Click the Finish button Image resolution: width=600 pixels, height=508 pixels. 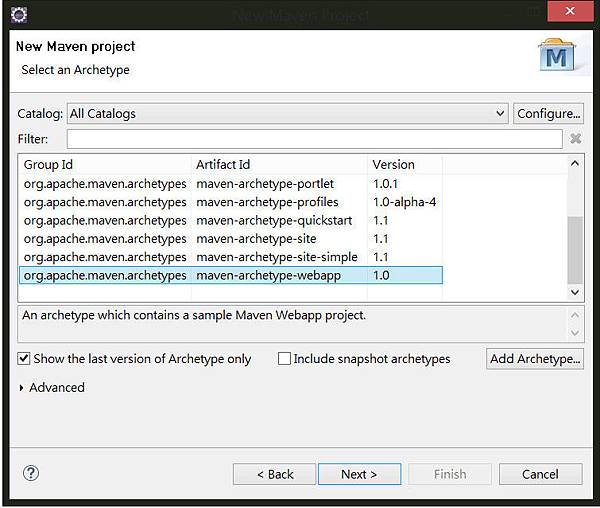point(450,474)
